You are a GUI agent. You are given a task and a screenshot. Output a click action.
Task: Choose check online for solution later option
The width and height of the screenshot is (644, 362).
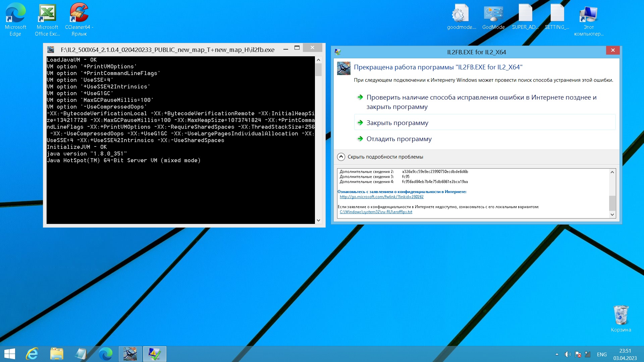tap(485, 102)
